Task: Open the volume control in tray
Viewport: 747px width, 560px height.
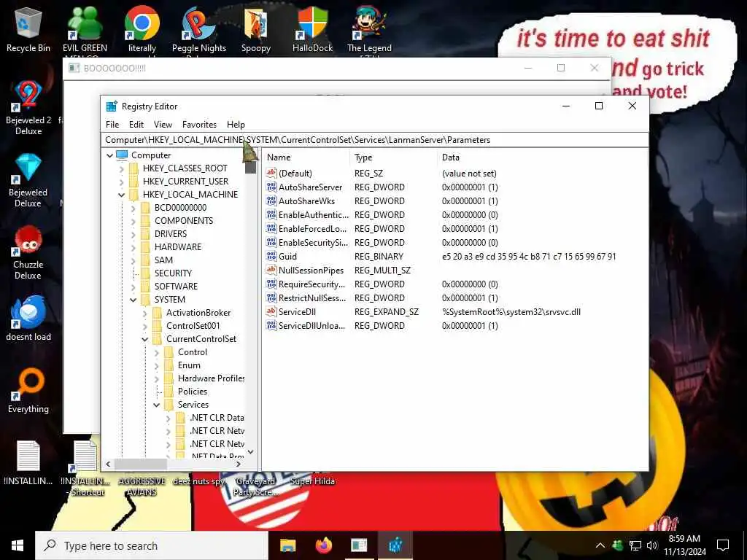Action: pos(652,545)
